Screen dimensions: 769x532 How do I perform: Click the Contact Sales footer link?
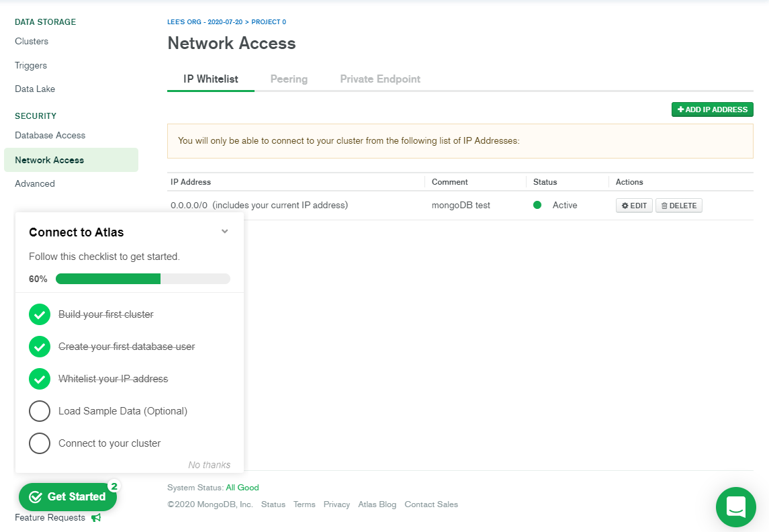tap(431, 504)
